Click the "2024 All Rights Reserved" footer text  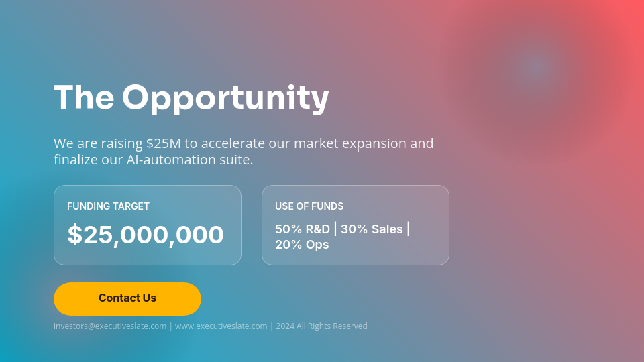[x=321, y=326]
